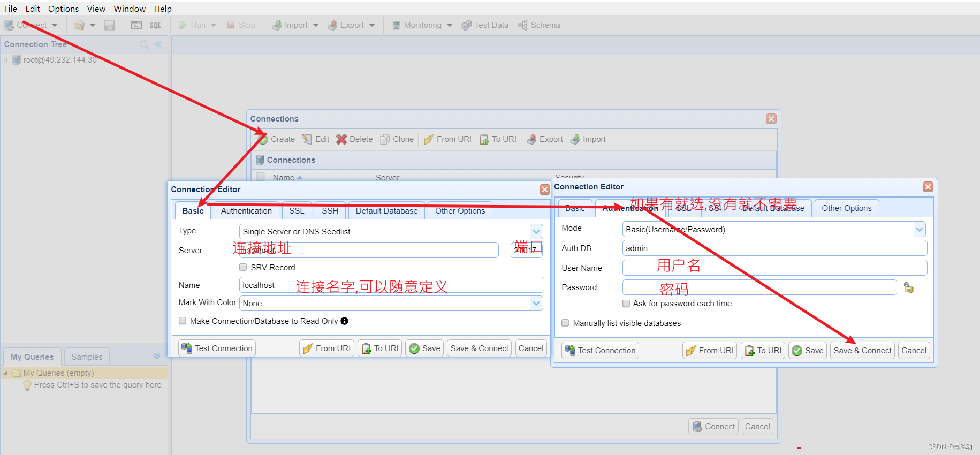Open the Help menu

click(163, 9)
